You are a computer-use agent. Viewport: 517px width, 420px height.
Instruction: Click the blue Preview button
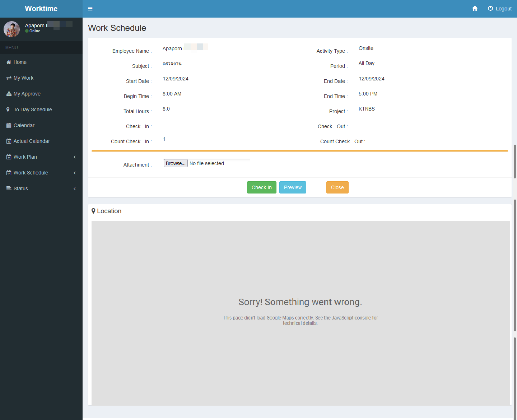293,187
